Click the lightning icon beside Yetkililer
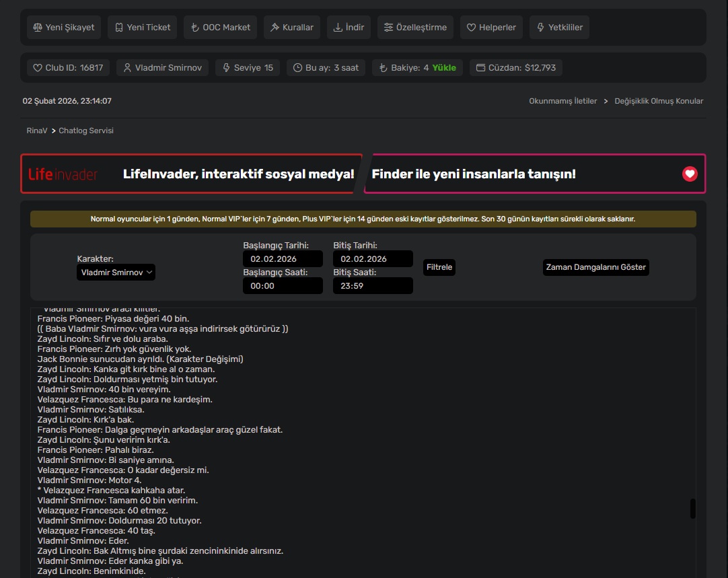This screenshot has width=728, height=578. click(x=540, y=28)
